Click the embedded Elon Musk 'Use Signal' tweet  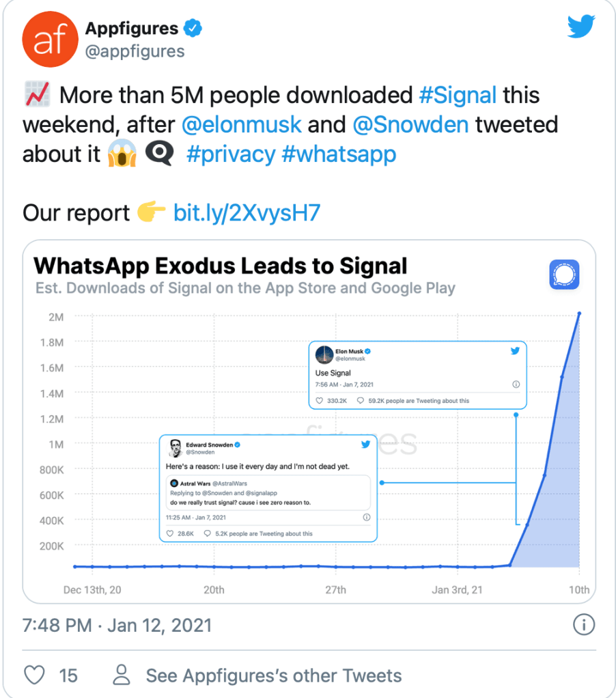tap(417, 374)
